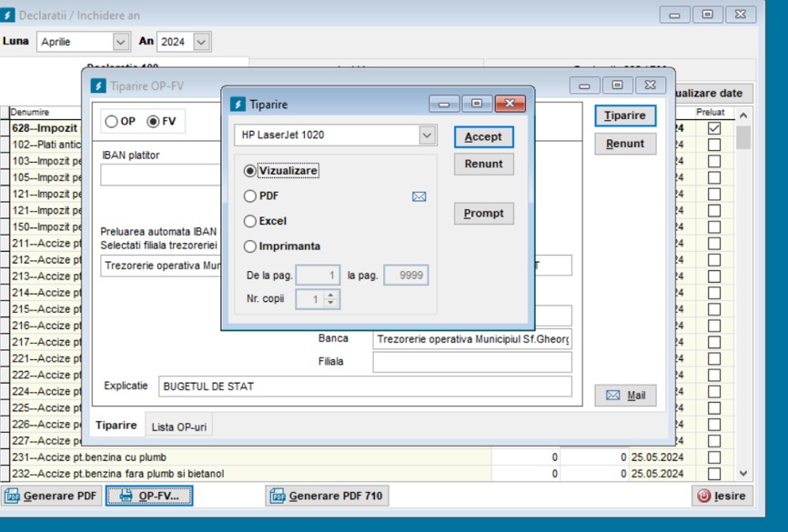Image resolution: width=788 pixels, height=532 pixels.
Task: Switch to the Lista OP-uri tab
Action: click(x=179, y=427)
